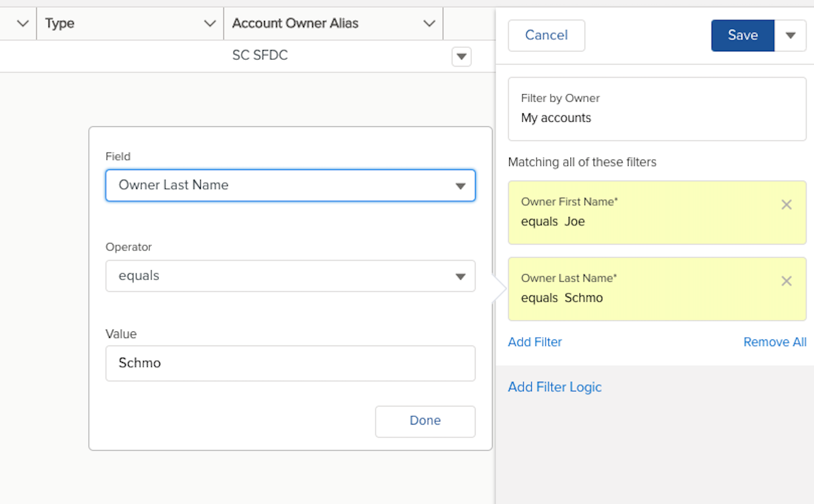Image resolution: width=814 pixels, height=504 pixels.
Task: Remove the Owner First Name filter
Action: pos(786,205)
